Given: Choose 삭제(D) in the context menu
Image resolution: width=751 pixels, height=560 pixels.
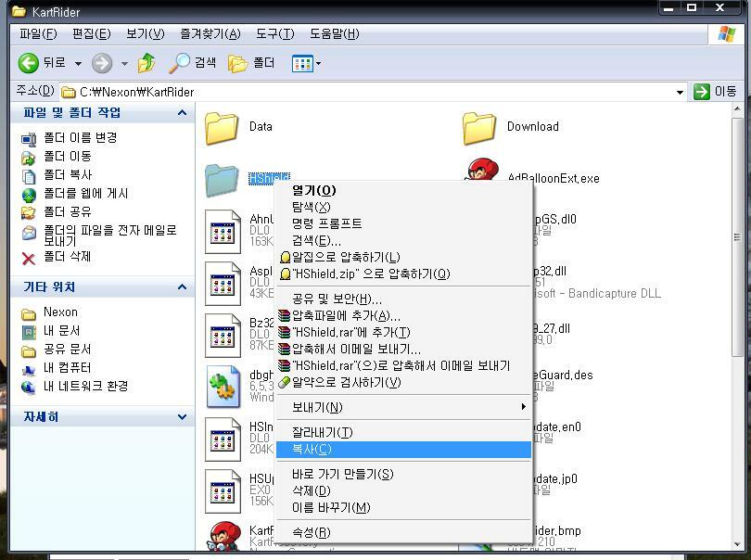Looking at the screenshot, I should point(403,491).
